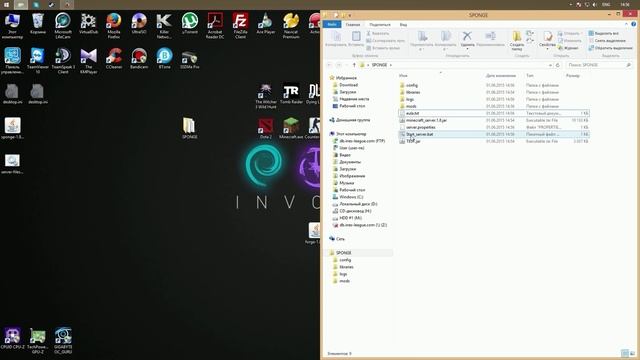This screenshot has height=360, width=640.
Task: Launch FileZilla Client from the desktop
Action: click(240, 25)
